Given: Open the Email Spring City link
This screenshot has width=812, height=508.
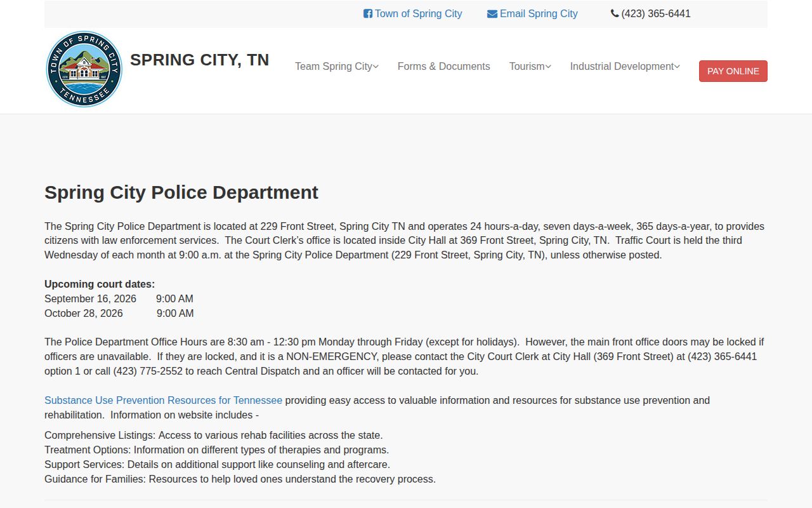Looking at the screenshot, I should (539, 14).
